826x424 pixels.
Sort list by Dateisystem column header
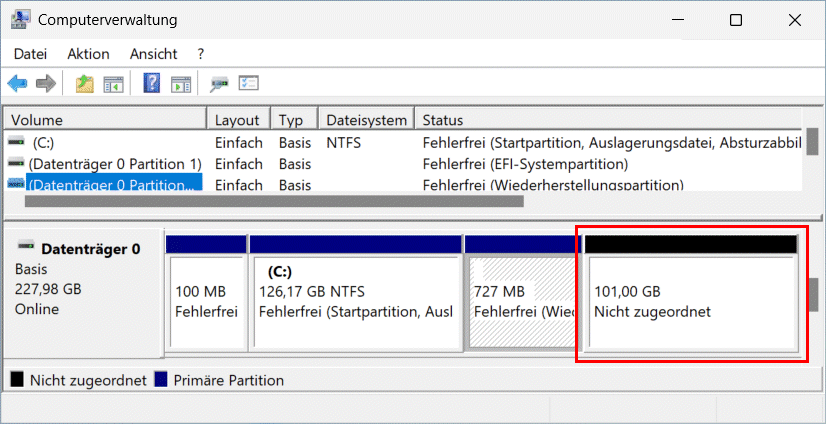[367, 120]
